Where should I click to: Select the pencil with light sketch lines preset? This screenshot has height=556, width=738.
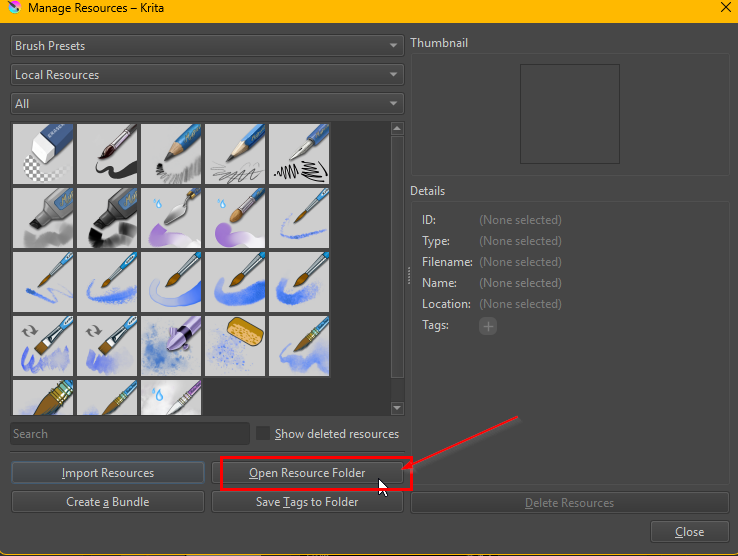coord(235,154)
